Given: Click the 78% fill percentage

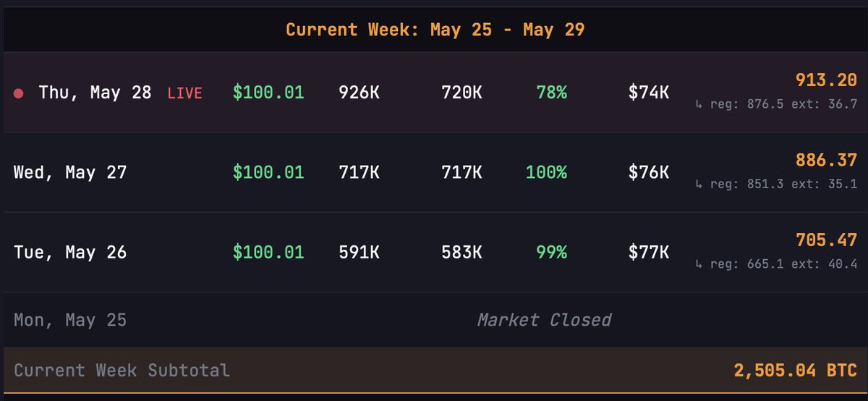Looking at the screenshot, I should pos(552,93).
